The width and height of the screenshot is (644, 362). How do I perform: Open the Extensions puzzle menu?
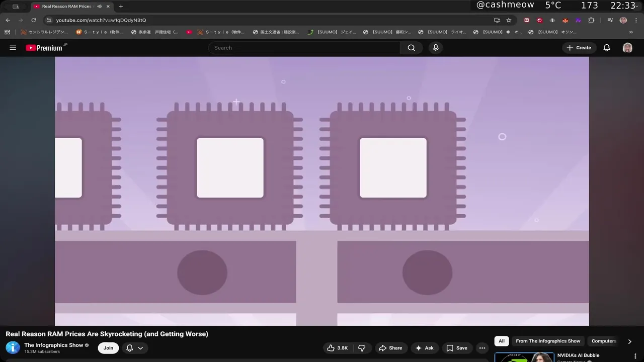[x=591, y=20]
